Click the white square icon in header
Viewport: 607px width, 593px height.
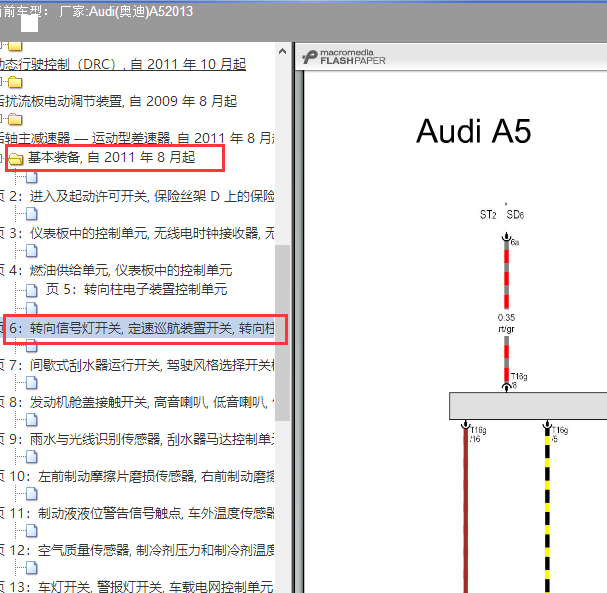[29, 24]
